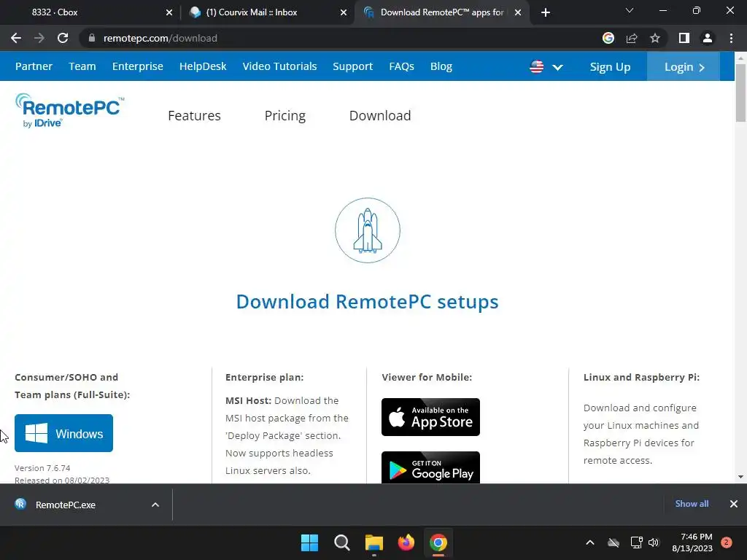Click the US flag language icon
747x560 pixels.
[x=536, y=66]
